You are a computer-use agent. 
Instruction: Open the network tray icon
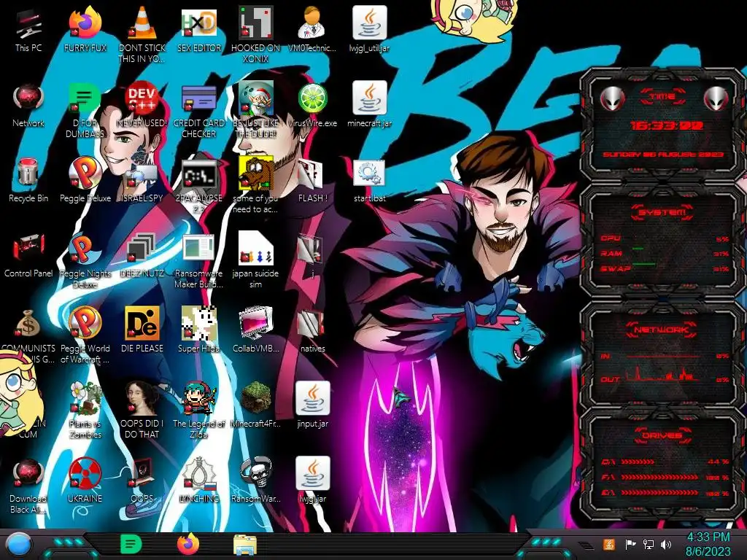(648, 544)
